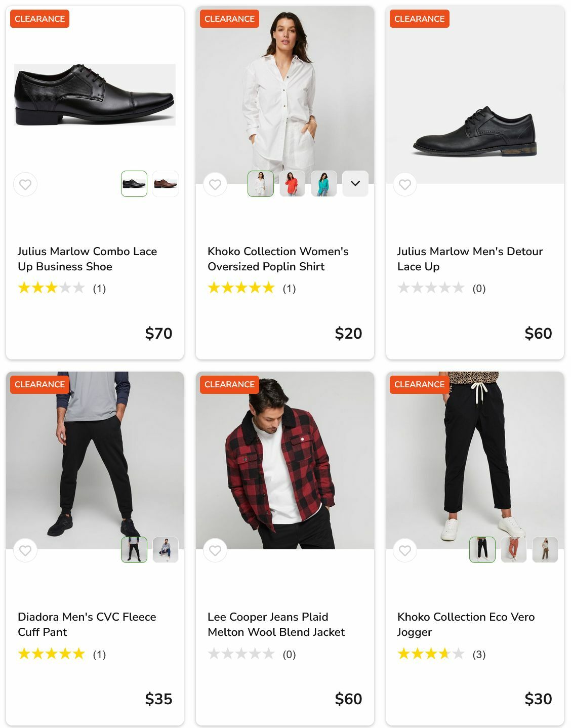This screenshot has width=571, height=728.
Task: Heart the Julius Marlow Men's Detour Lace Up
Action: (405, 184)
